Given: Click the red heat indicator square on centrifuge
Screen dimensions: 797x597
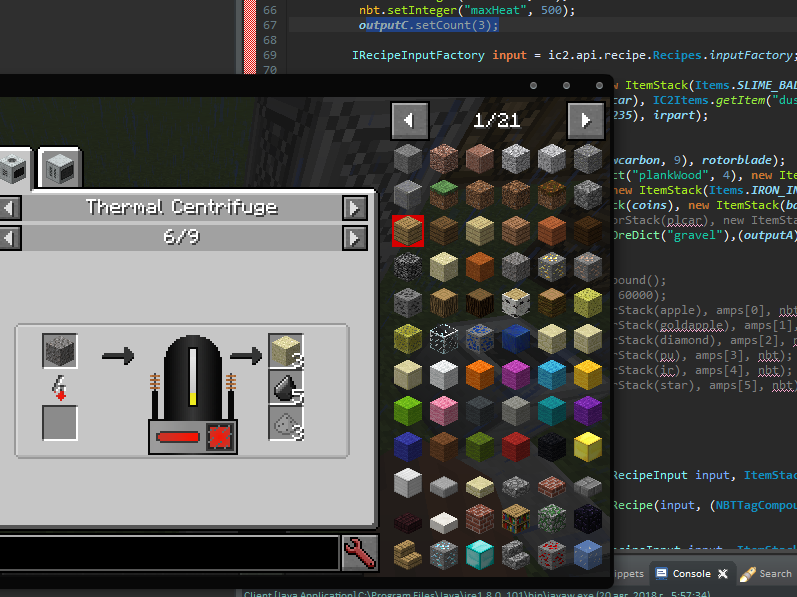Looking at the screenshot, I should (219, 436).
